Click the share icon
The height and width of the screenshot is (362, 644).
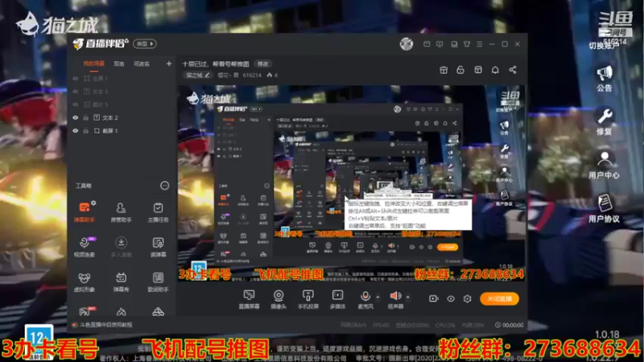[513, 70]
